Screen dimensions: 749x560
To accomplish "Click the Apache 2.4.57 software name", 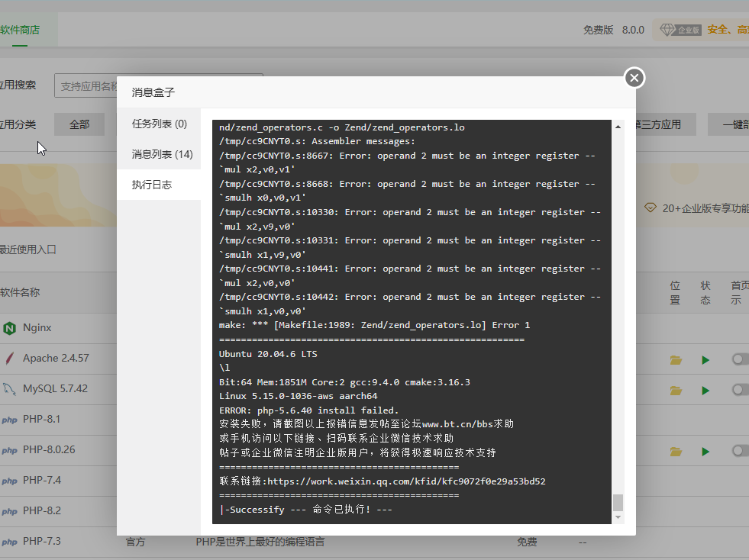I will coord(56,358).
